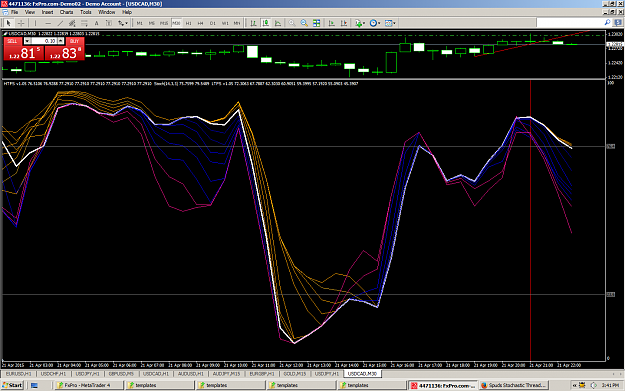
Task: Open Spuds Stochastic Thread browser taskbar button
Action: pos(514,385)
